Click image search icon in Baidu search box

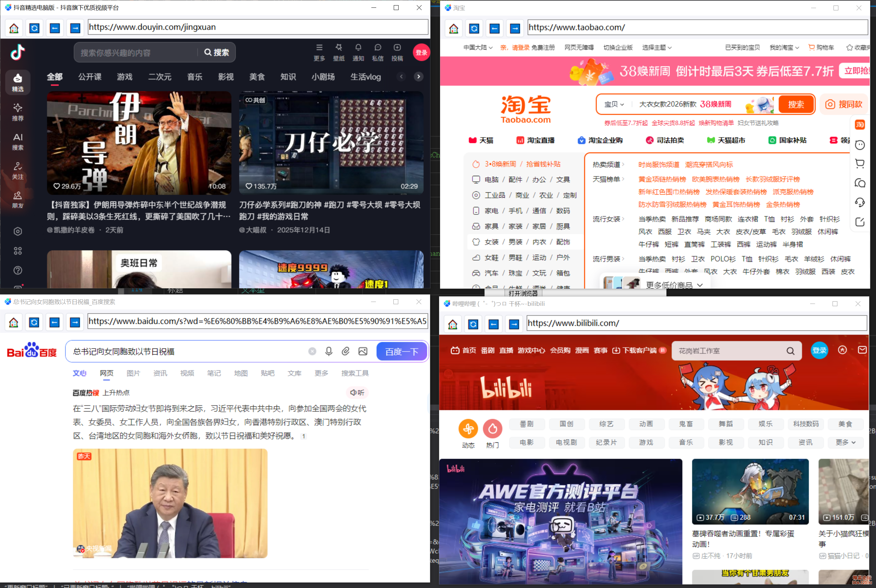[363, 351]
